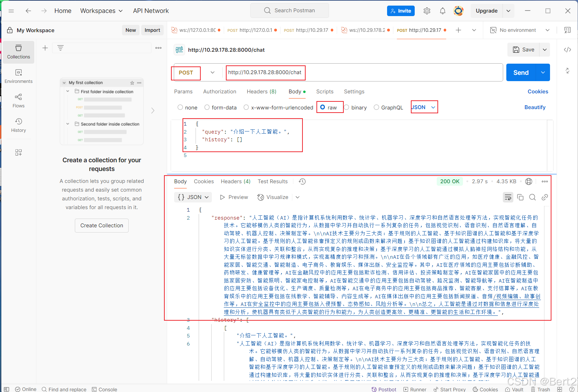Change response format JSON dropdown
Screen dimensions: 578x392
pos(193,197)
